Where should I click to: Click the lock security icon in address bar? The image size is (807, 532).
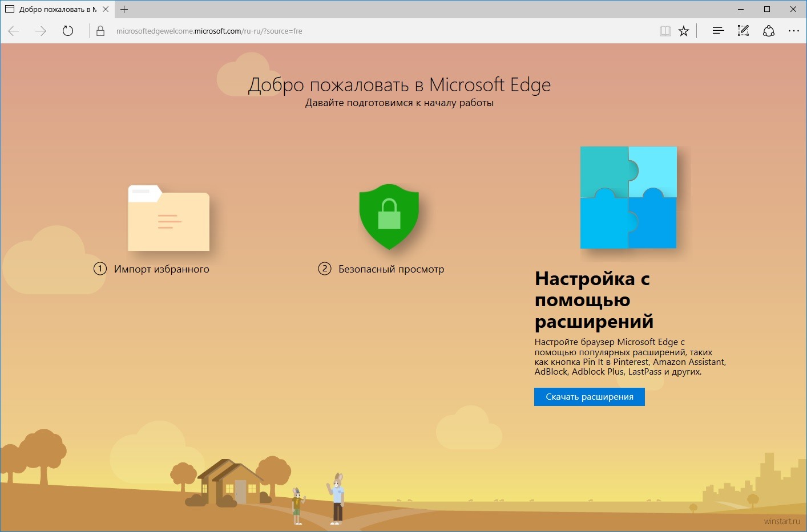[100, 31]
